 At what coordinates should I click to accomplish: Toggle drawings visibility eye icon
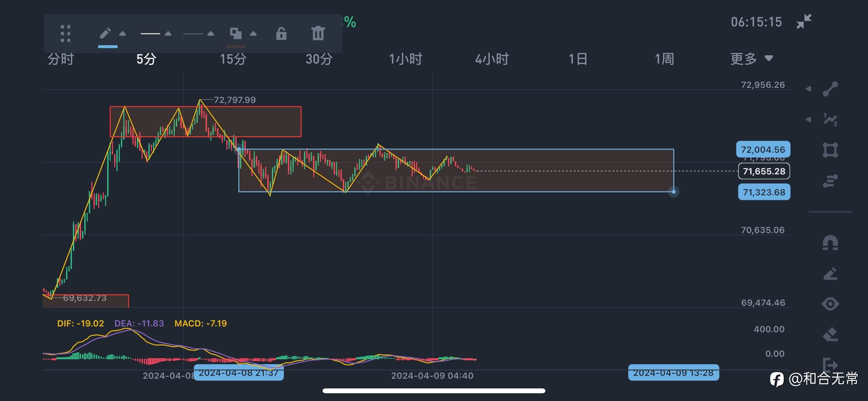coord(830,304)
